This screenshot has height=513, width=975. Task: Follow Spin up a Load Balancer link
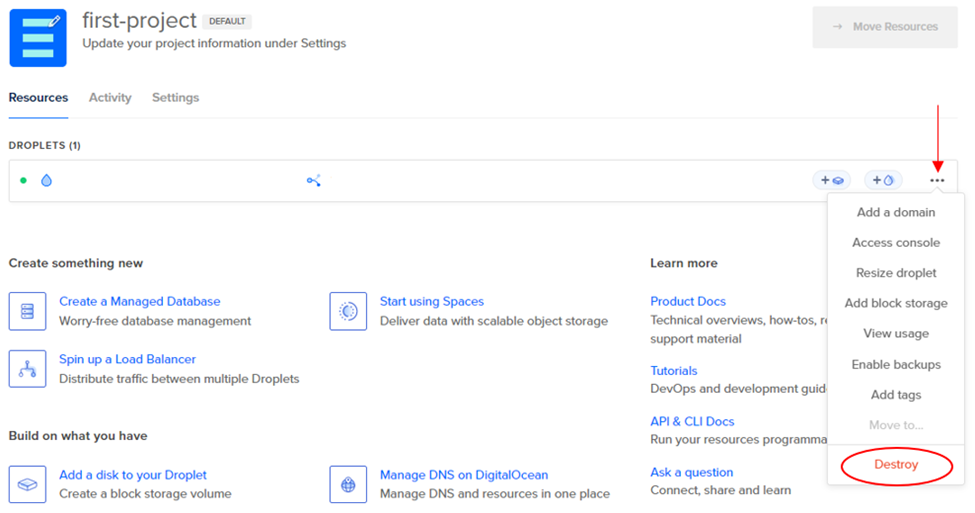pos(127,359)
